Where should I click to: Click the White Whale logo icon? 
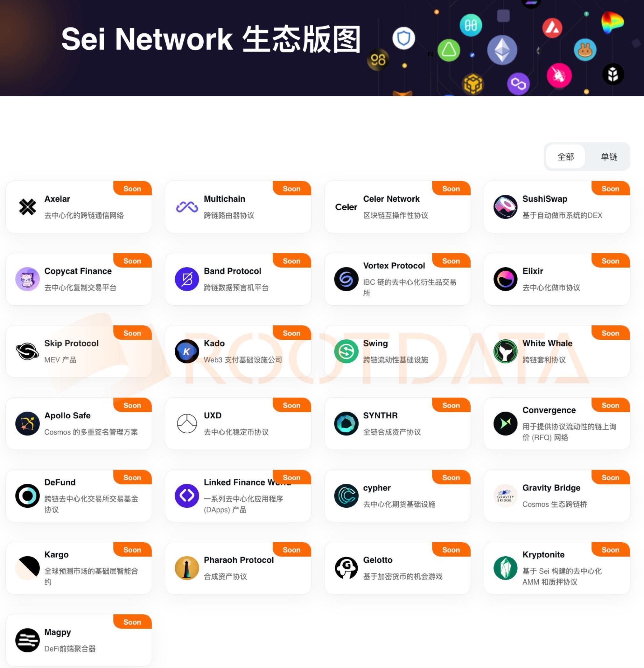505,351
